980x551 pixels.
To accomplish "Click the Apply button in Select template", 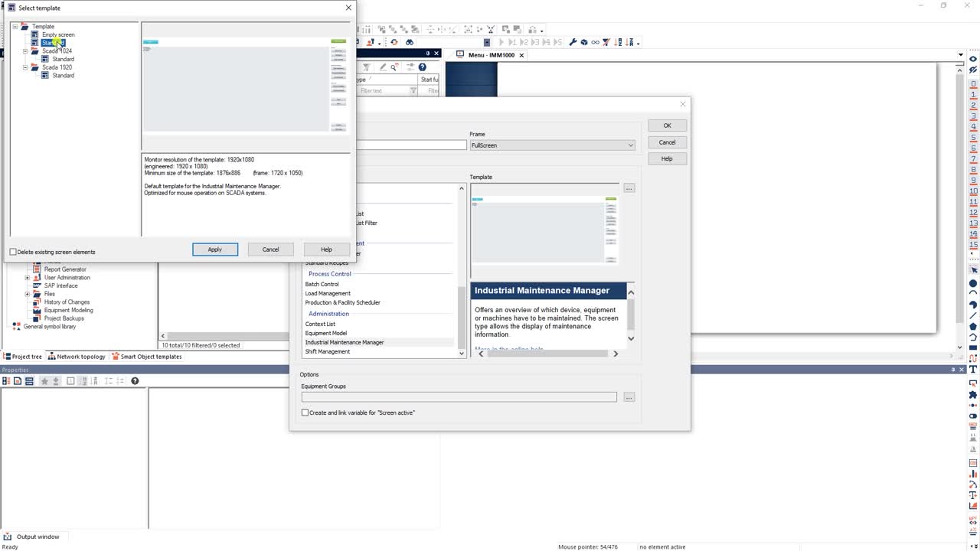I will point(215,249).
